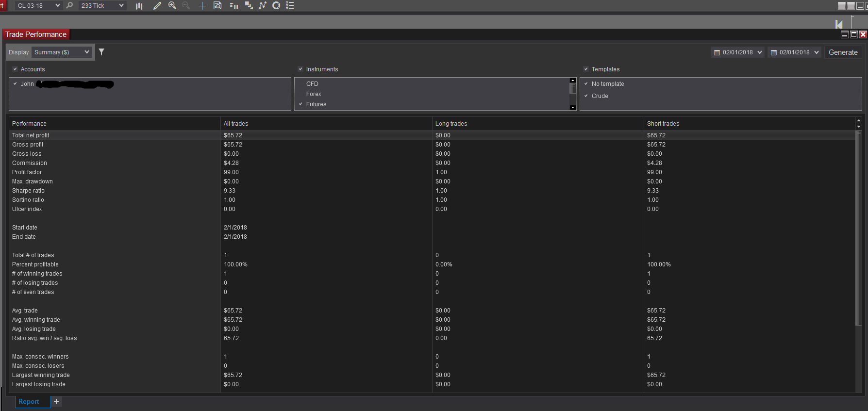
Task: Select the Sharpe ratio row label
Action: [28, 191]
